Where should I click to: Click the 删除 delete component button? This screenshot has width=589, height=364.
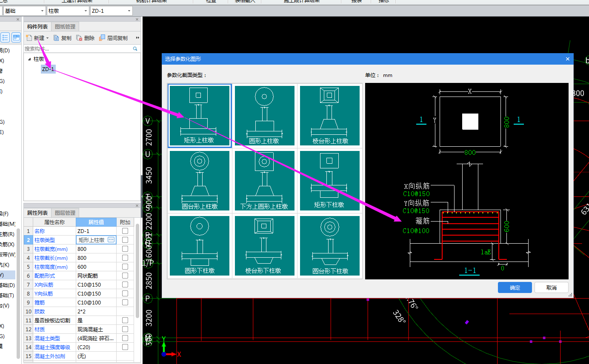[85, 38]
